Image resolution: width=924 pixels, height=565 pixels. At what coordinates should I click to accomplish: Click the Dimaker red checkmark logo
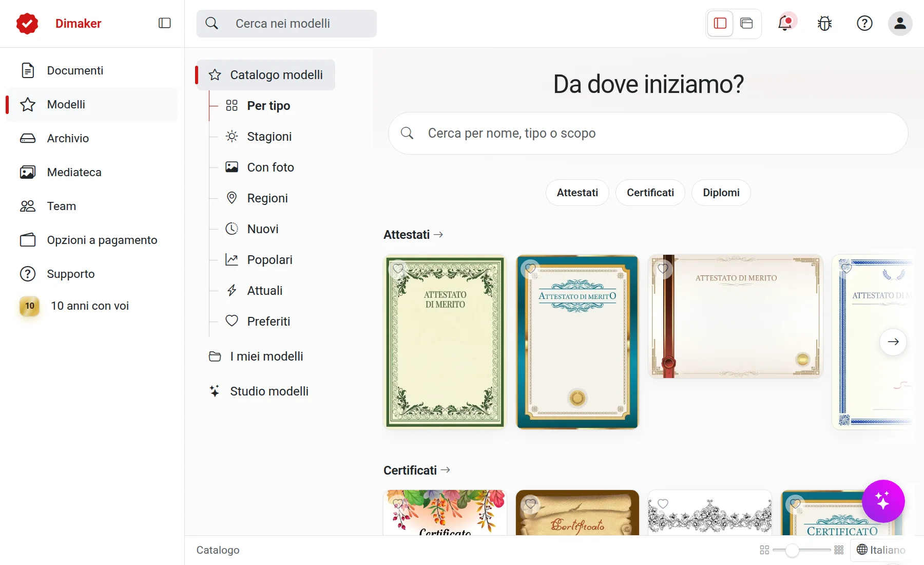point(27,24)
